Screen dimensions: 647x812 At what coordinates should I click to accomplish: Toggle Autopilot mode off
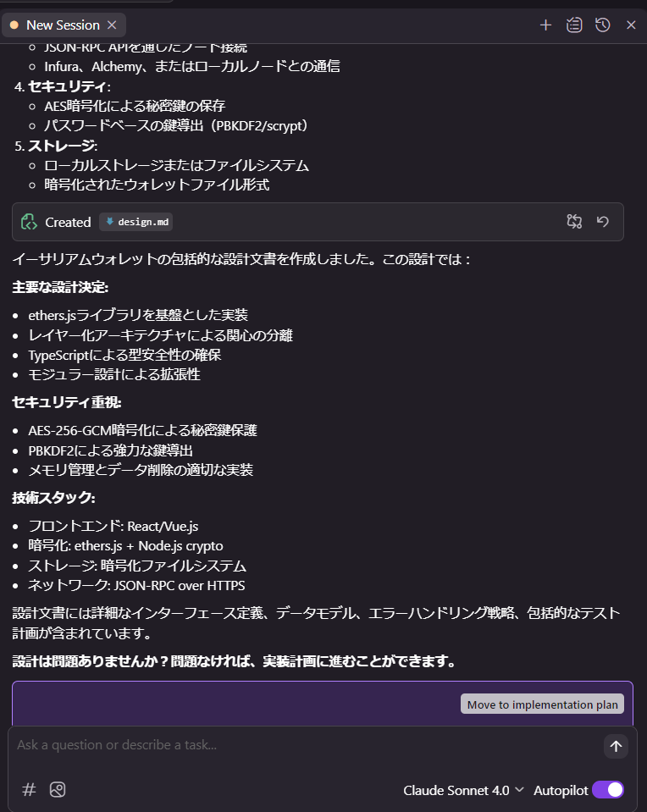(x=608, y=790)
